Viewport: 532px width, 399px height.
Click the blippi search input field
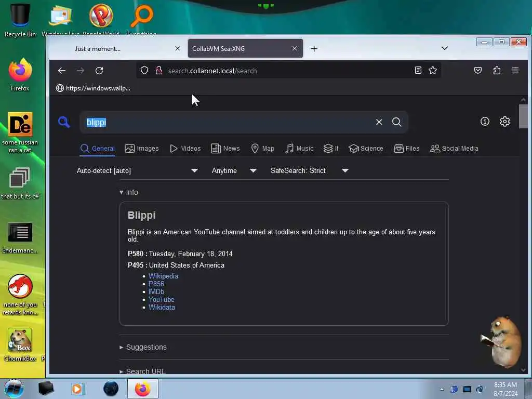click(228, 122)
